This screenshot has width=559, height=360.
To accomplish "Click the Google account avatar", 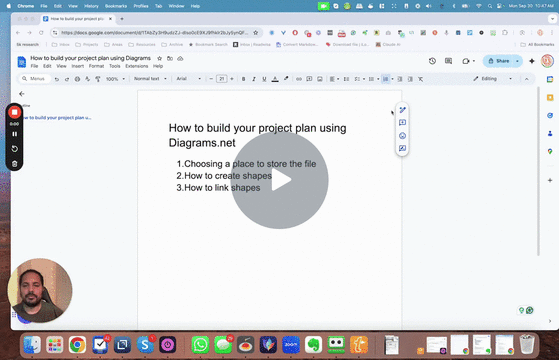I will 547,61.
